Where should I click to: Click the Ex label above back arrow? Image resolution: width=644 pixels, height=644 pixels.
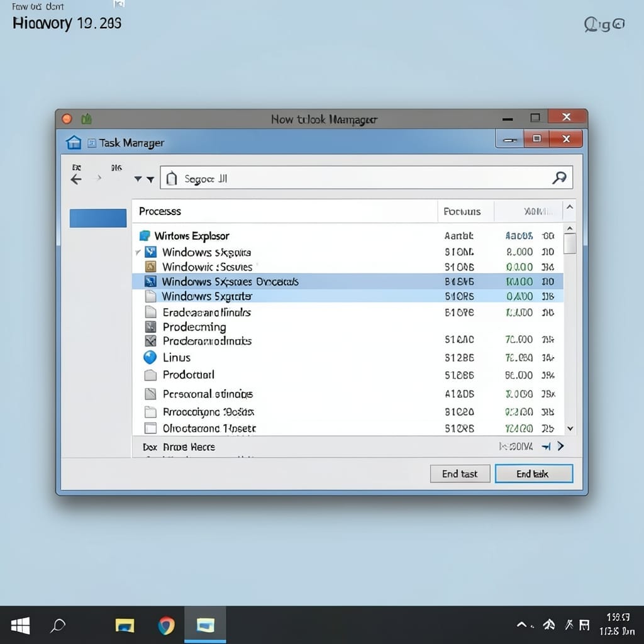pyautogui.click(x=76, y=167)
